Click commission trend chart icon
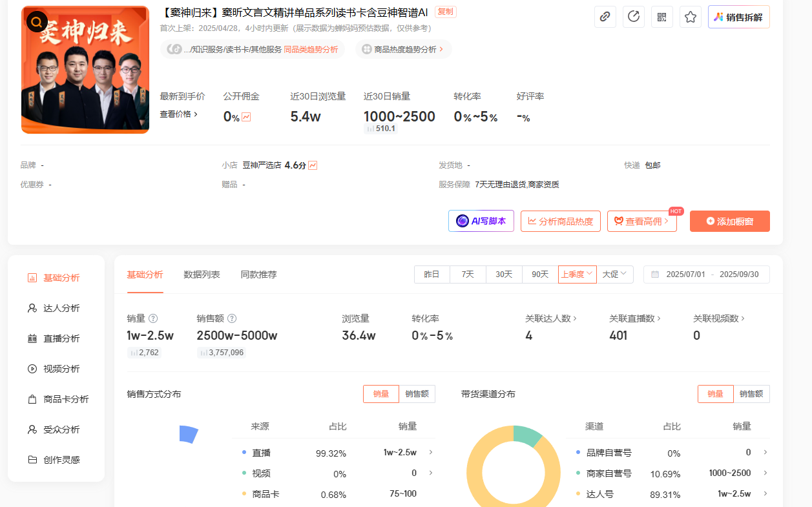 [246, 118]
